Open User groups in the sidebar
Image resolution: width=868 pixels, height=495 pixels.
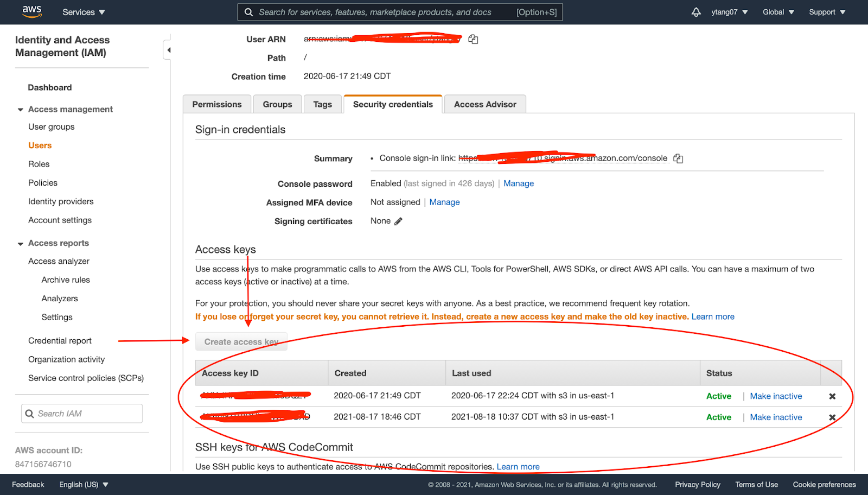[52, 126]
